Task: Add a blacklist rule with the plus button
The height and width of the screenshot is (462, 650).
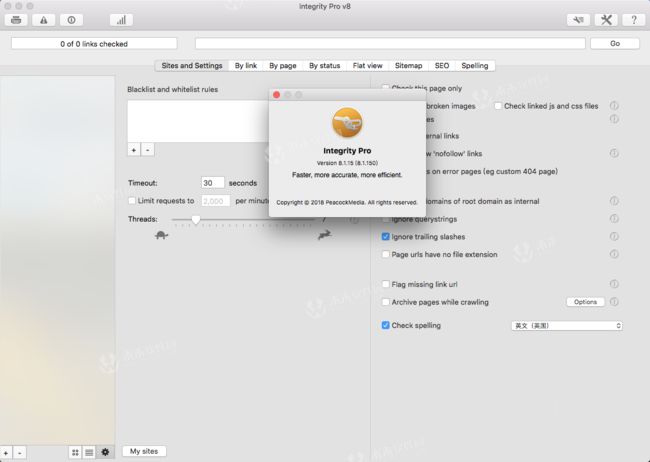Action: (133, 150)
